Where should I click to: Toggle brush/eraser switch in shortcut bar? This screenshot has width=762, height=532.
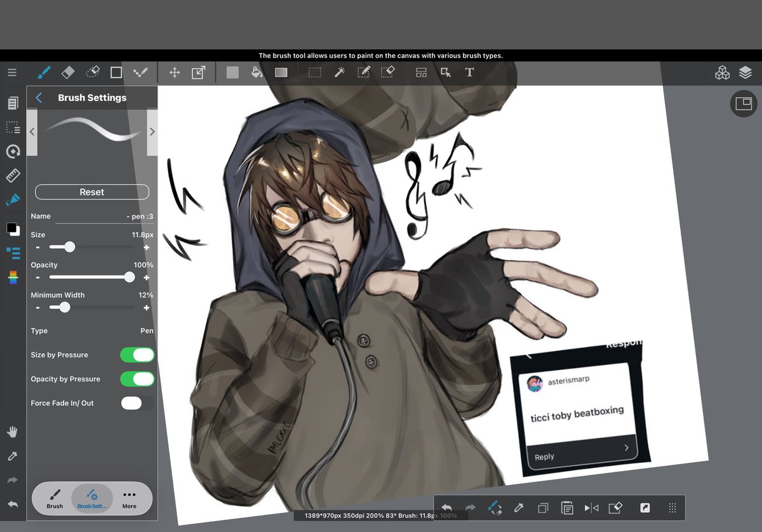click(494, 508)
